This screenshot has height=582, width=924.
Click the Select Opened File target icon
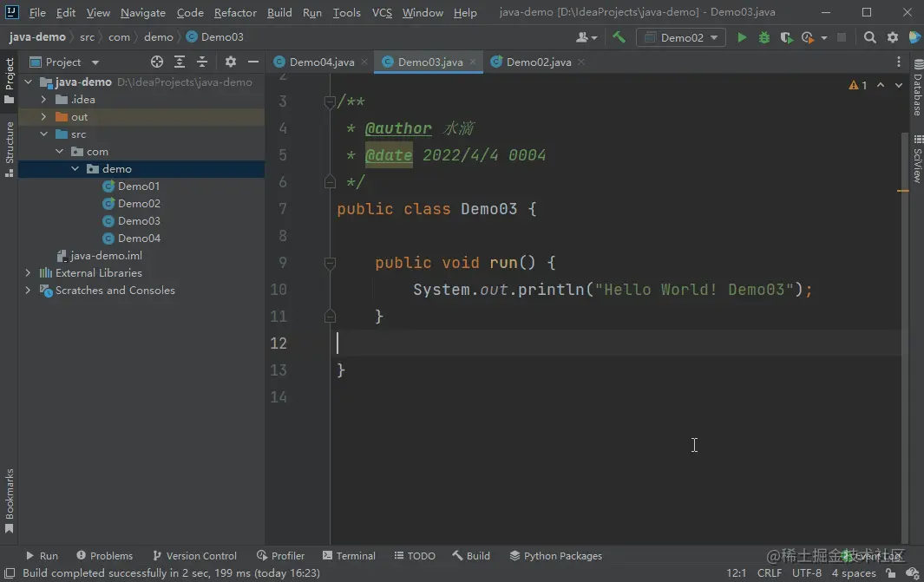157,62
